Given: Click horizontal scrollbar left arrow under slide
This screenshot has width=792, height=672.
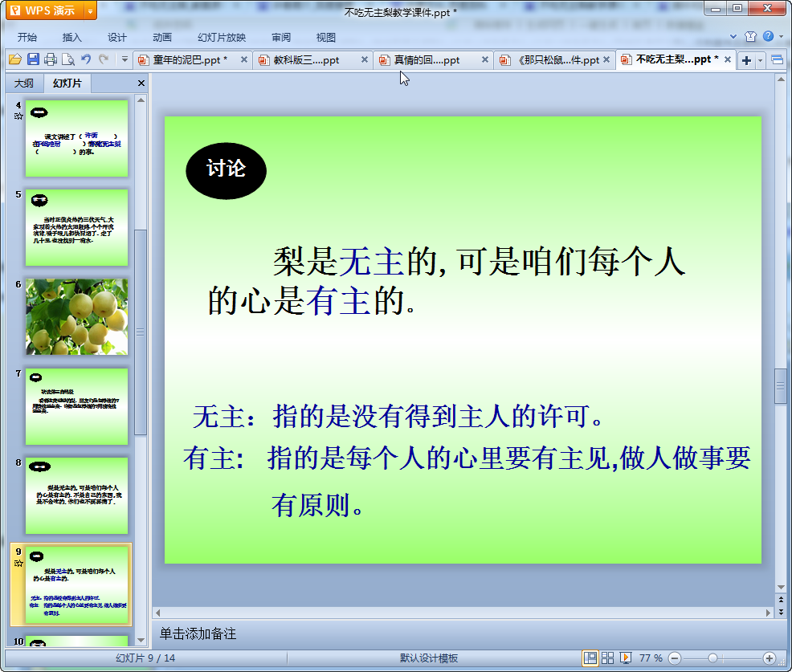Looking at the screenshot, I should [x=158, y=613].
